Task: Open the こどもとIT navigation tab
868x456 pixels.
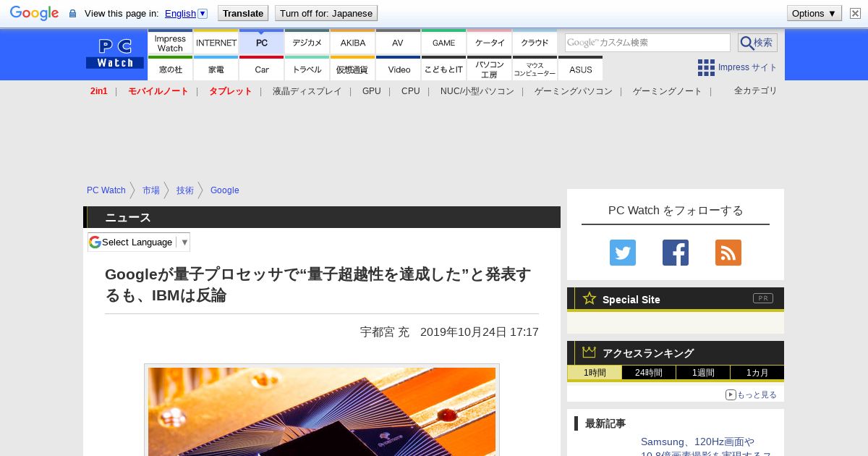Action: 443,69
